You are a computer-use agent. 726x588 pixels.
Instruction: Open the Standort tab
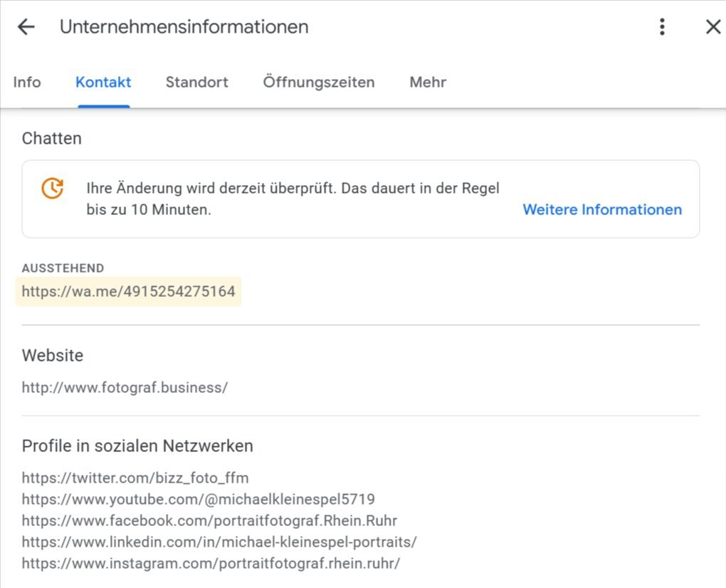[196, 82]
